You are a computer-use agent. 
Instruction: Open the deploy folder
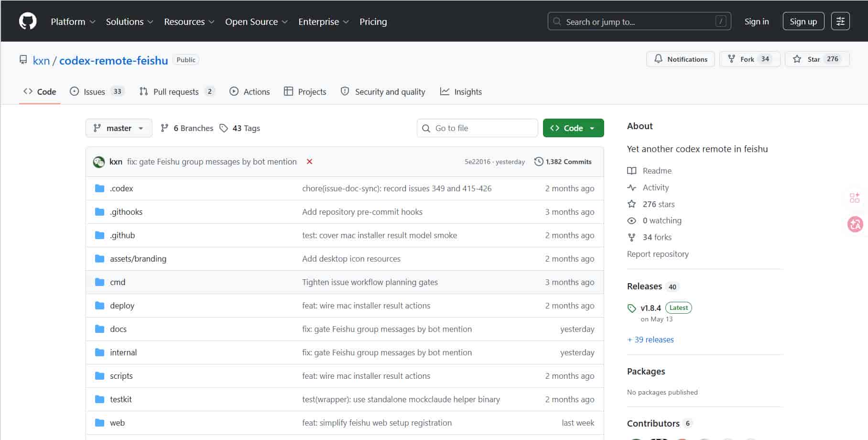pyautogui.click(x=122, y=306)
